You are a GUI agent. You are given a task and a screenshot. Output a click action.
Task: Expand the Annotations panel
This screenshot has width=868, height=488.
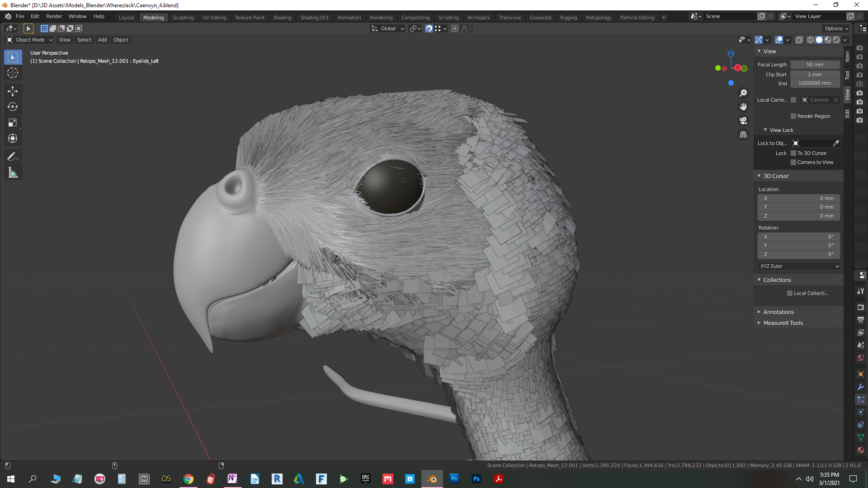pos(778,312)
